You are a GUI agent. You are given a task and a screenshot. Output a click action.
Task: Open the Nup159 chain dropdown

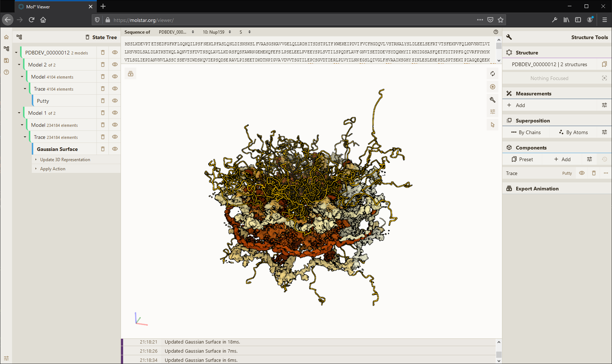[x=217, y=32]
